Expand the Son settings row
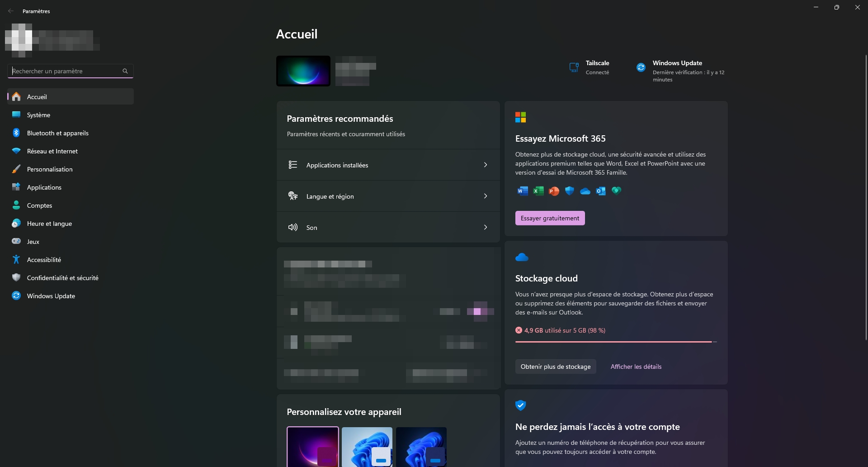The height and width of the screenshot is (467, 868). tap(388, 228)
